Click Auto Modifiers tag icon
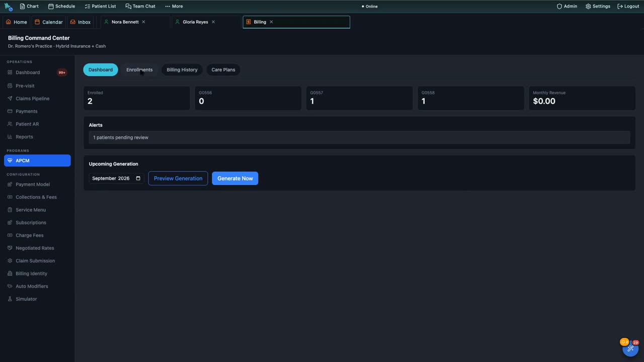The height and width of the screenshot is (362, 644). coord(10,286)
